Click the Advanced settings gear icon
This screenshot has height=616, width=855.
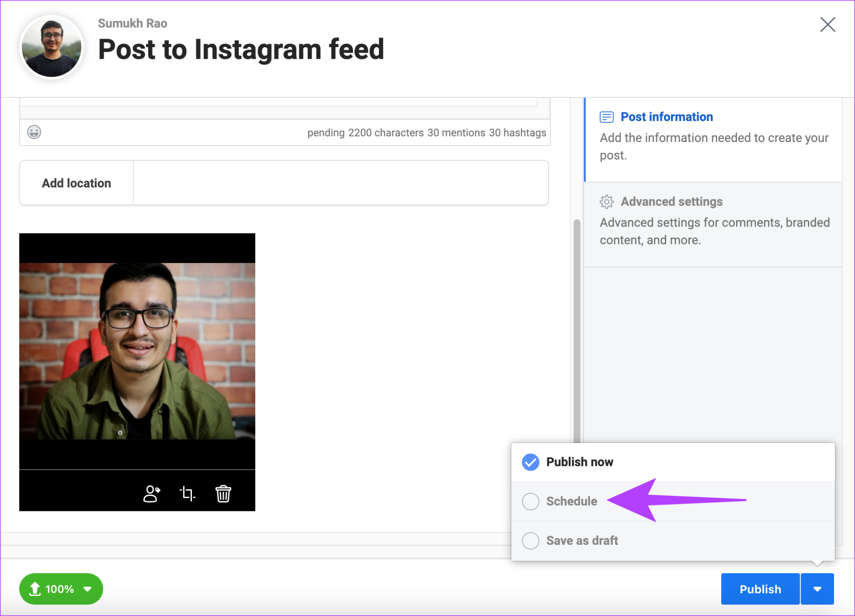click(607, 202)
